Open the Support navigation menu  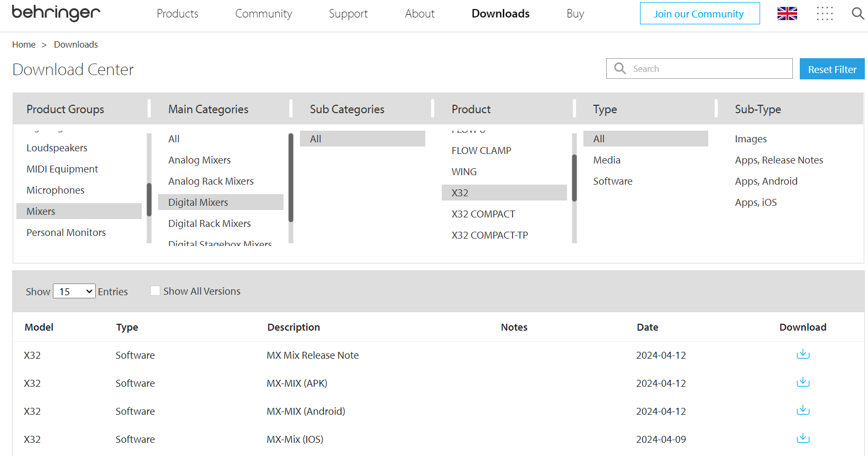pyautogui.click(x=348, y=14)
